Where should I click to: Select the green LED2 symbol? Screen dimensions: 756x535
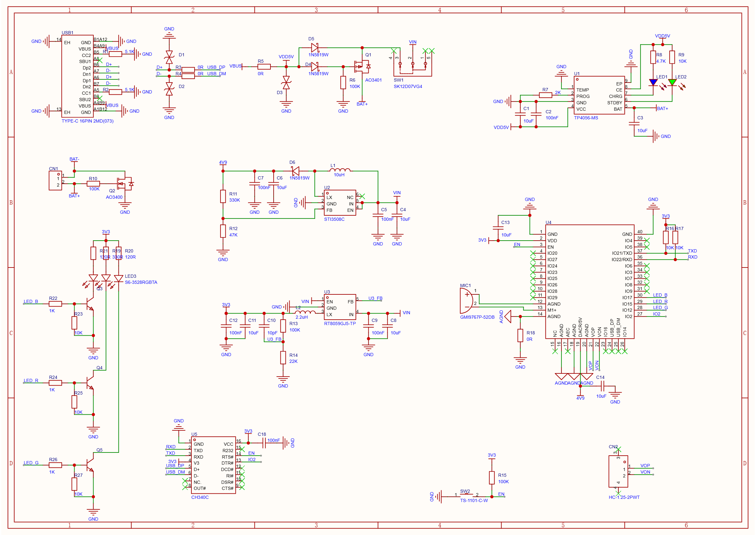(672, 82)
